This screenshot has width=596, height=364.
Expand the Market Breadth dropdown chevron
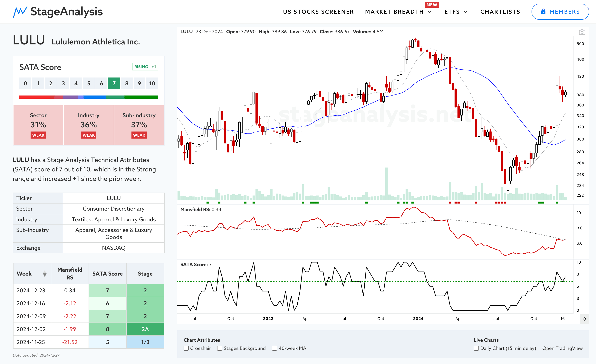430,12
